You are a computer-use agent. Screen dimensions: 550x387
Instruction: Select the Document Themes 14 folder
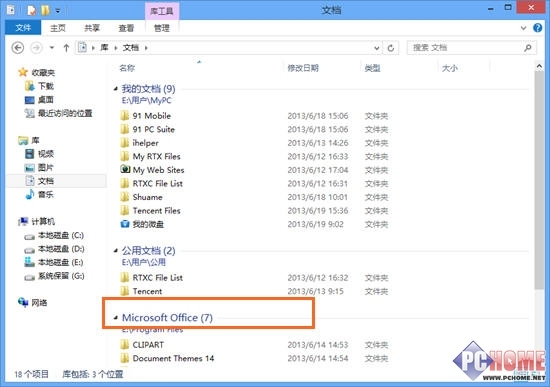pos(173,358)
